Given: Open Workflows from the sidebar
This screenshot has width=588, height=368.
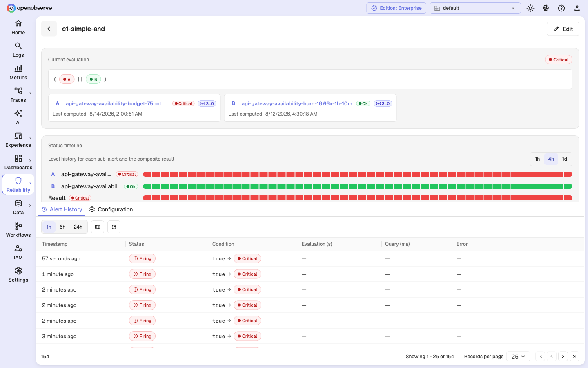Looking at the screenshot, I should [x=18, y=230].
